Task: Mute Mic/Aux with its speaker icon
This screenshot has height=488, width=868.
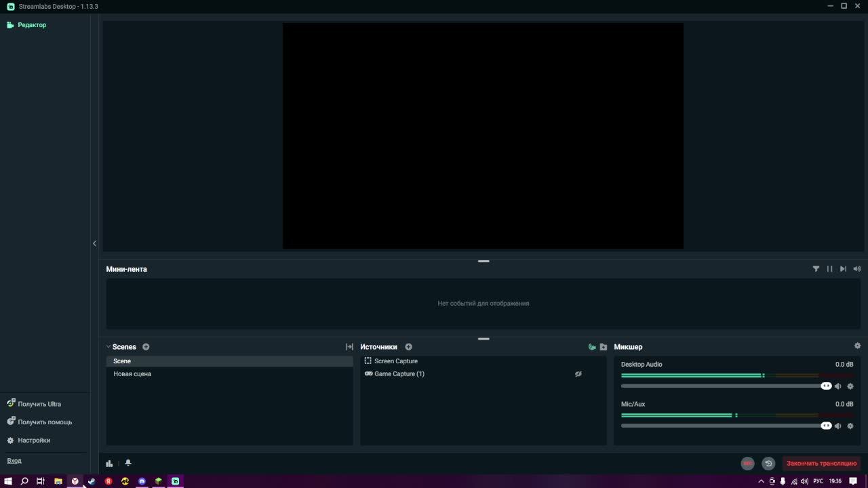Action: click(x=838, y=426)
